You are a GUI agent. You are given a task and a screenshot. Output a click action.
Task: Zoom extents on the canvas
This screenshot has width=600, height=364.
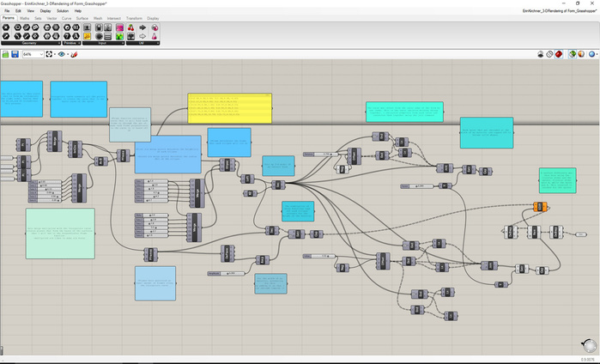49,54
